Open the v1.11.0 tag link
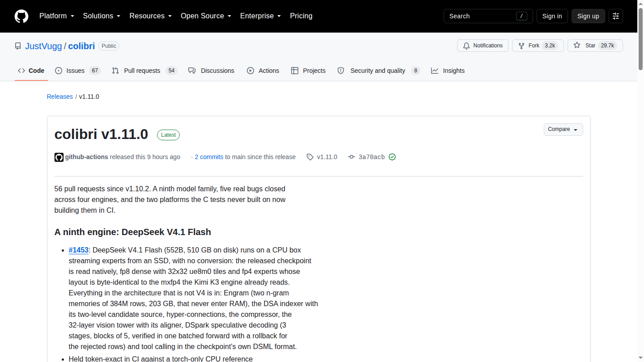Image resolution: width=644 pixels, height=362 pixels. tap(327, 157)
